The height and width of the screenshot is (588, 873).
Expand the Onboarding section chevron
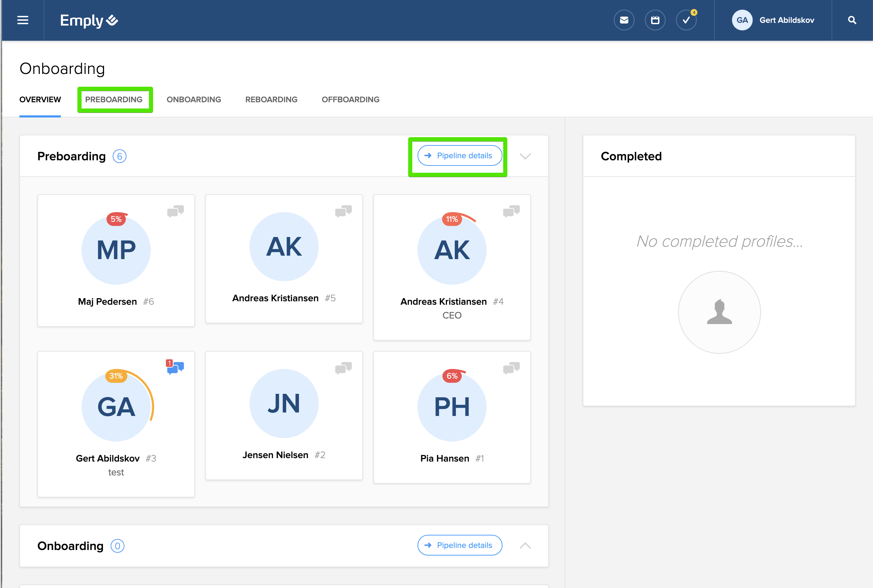[525, 546]
